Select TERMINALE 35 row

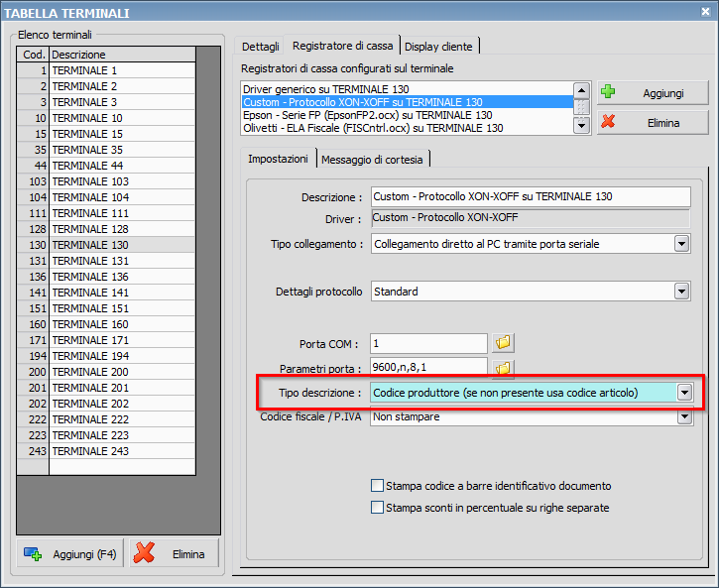106,150
